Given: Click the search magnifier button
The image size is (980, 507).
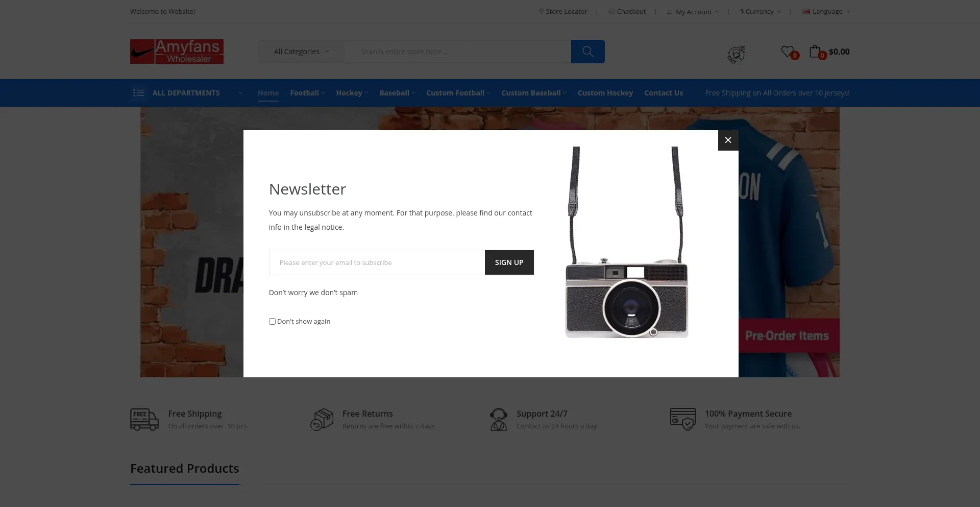Looking at the screenshot, I should 587,52.
